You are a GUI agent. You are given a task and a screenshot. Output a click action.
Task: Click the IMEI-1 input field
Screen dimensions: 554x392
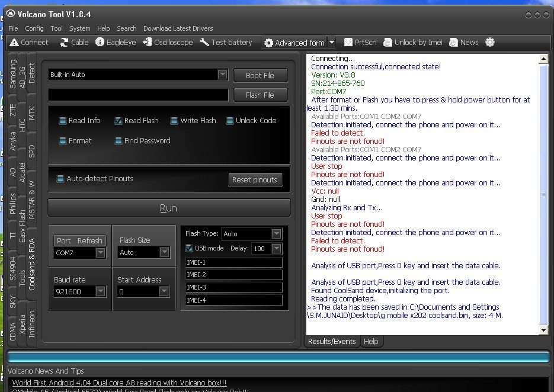234,262
